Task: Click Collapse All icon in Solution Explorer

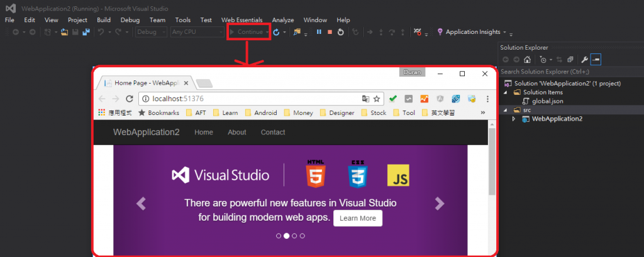Action: pos(570,60)
